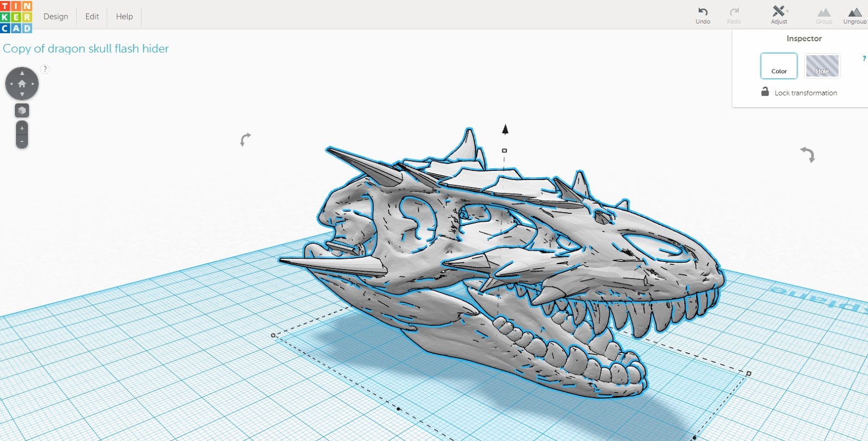Orbit view right with the right arrow
Image resolution: width=868 pixels, height=441 pixels.
point(33,84)
